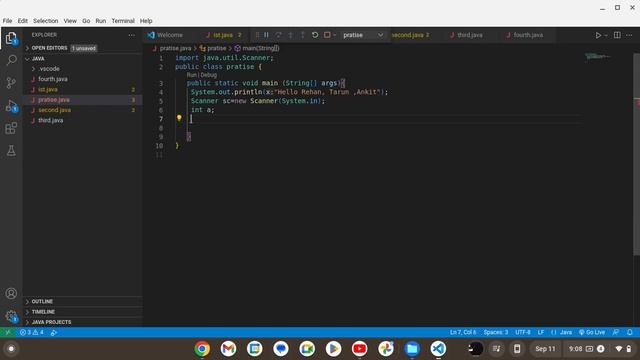
Task: Open the View menu
Action: click(70, 21)
